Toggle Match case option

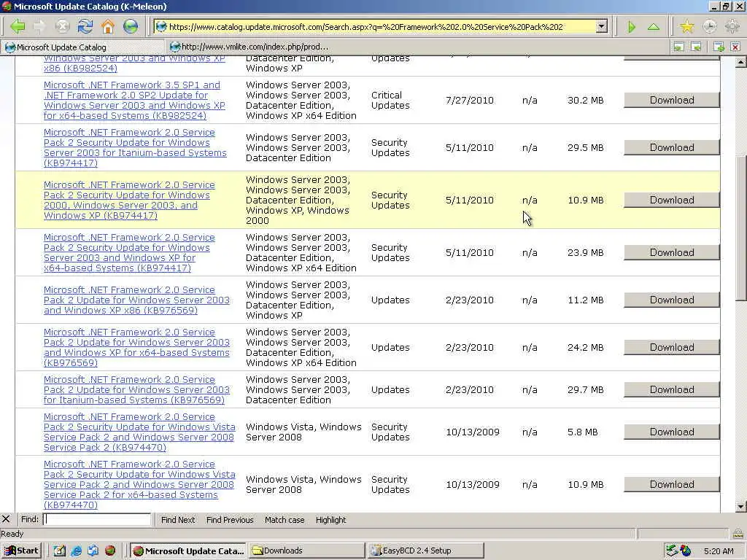pyautogui.click(x=285, y=520)
